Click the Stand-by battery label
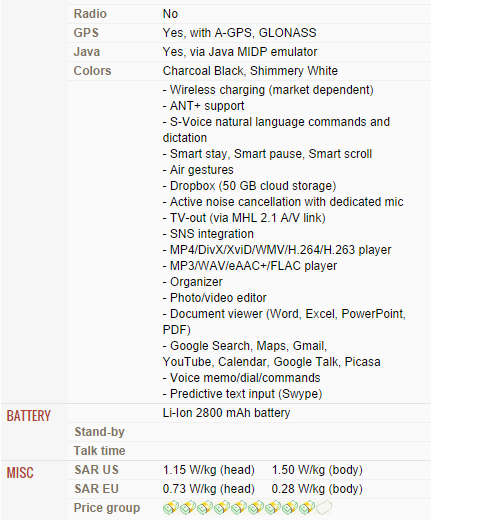Image resolution: width=488 pixels, height=525 pixels. 99,432
